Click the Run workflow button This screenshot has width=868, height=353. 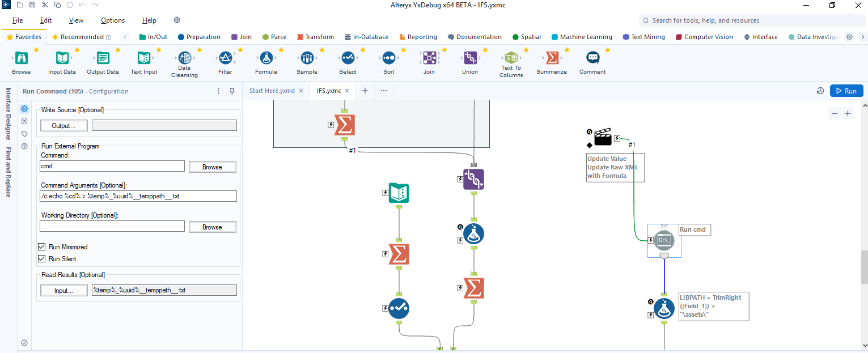[x=846, y=91]
